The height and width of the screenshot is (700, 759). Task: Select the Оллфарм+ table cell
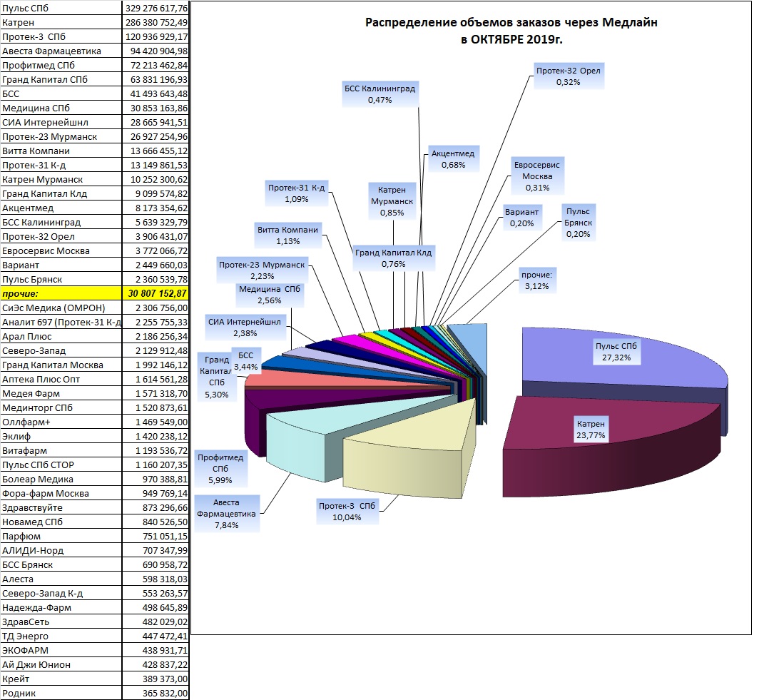[61, 422]
